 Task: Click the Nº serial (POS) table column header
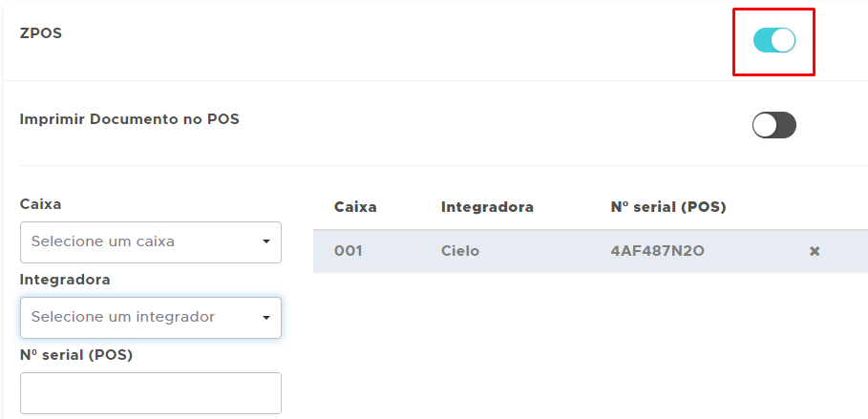point(668,206)
